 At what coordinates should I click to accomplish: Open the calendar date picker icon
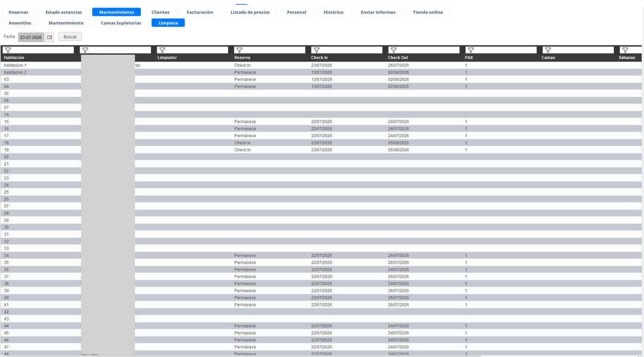(50, 37)
